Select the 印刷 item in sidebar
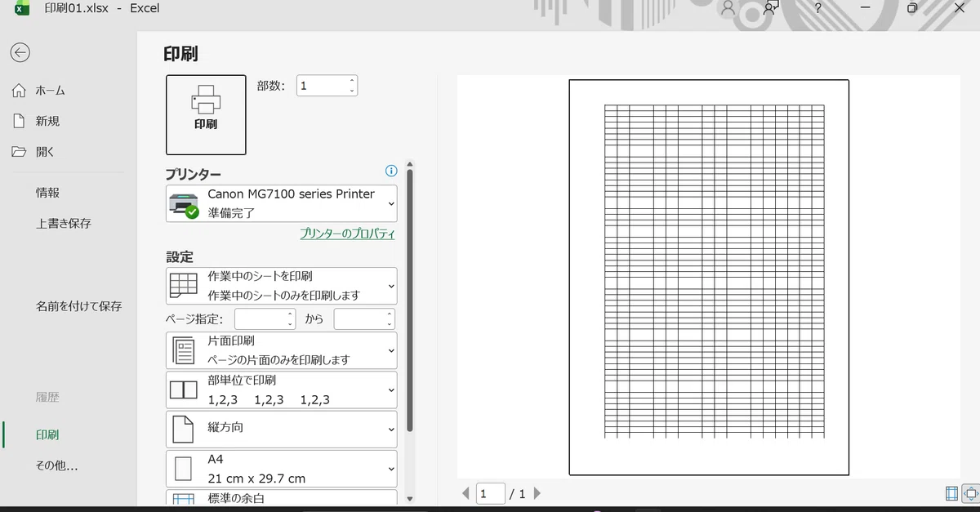Screen dimensions: 980x512 pos(47,435)
